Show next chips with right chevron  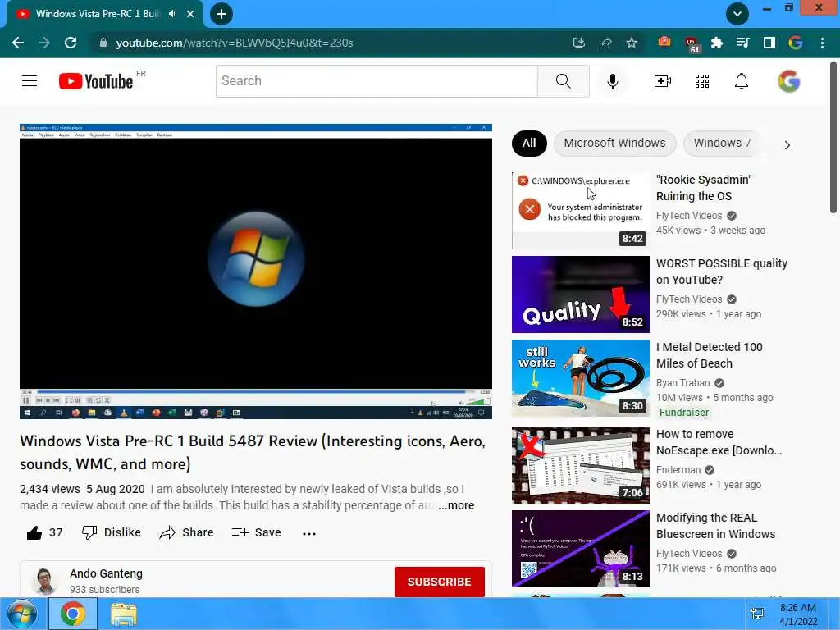pyautogui.click(x=787, y=145)
